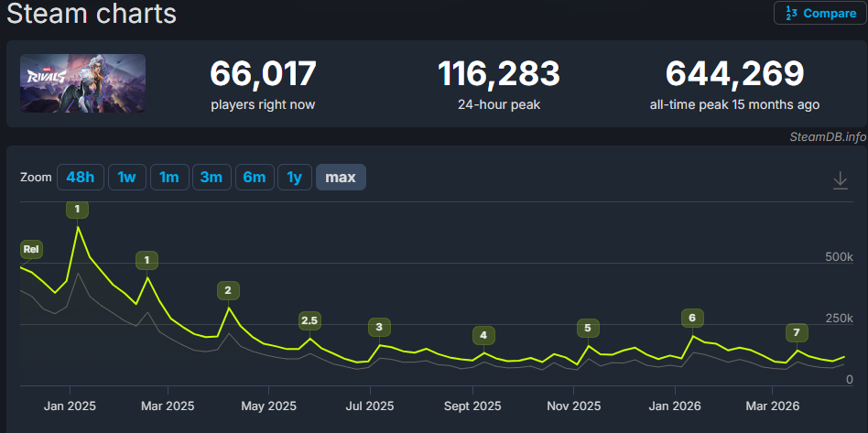Image resolution: width=868 pixels, height=433 pixels.
Task: Click the Mar 2026 axis label
Action: (772, 406)
